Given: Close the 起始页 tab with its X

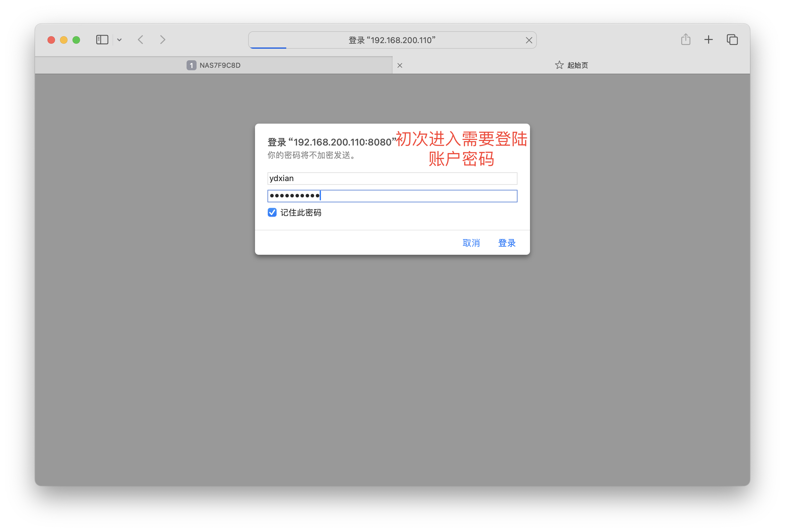Looking at the screenshot, I should [x=400, y=66].
